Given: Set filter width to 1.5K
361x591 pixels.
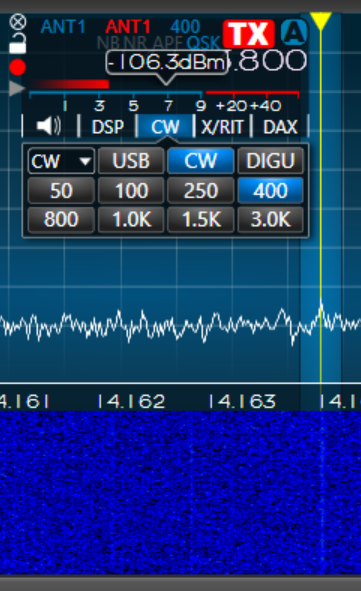Looking at the screenshot, I should [200, 219].
